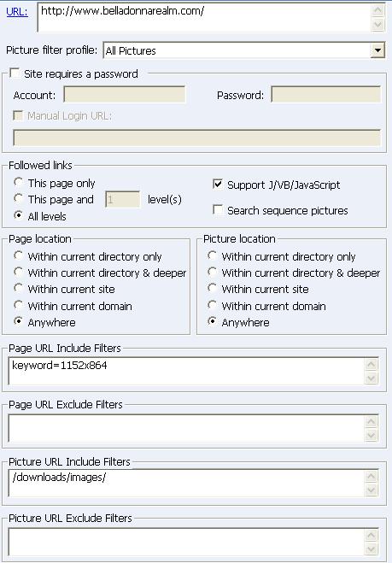Click the Picture URL Include Filters field

[186, 483]
